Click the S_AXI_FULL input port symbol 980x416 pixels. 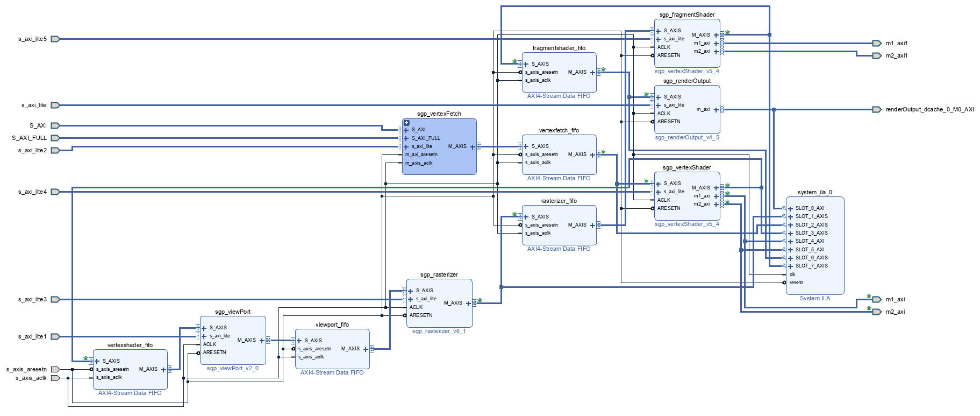[55, 138]
